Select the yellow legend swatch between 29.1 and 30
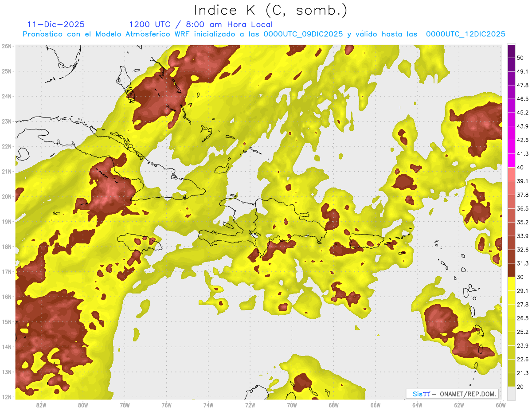Image resolution: width=532 pixels, height=411 pixels. tap(512, 284)
